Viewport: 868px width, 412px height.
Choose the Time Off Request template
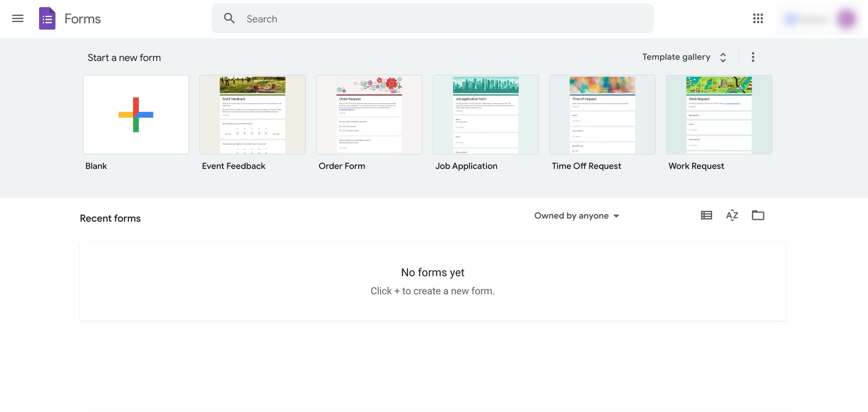[602, 114]
